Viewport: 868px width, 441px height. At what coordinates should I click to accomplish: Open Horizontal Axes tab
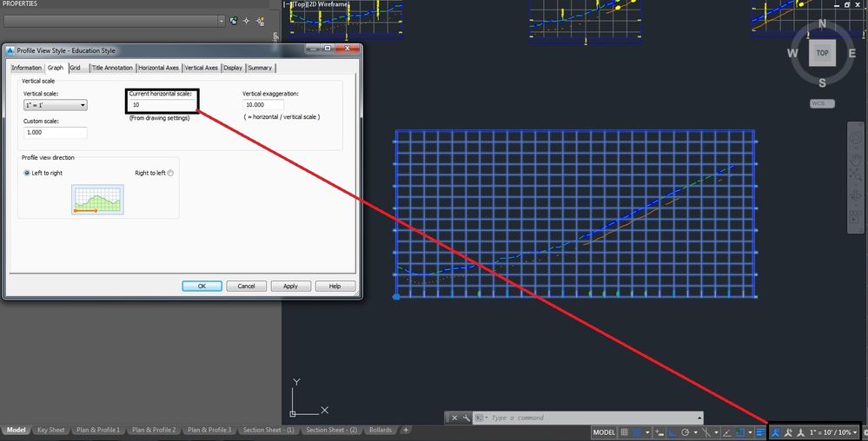tap(158, 68)
